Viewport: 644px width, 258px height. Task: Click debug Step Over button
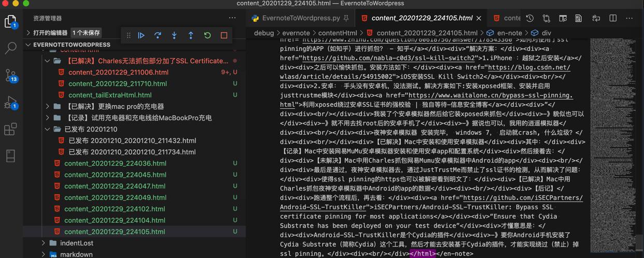[158, 35]
